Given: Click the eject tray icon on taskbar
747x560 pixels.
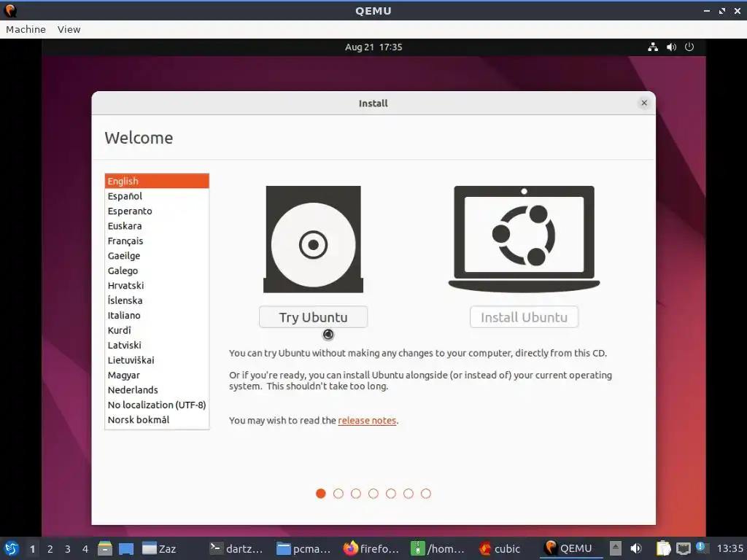Looking at the screenshot, I should tap(616, 548).
